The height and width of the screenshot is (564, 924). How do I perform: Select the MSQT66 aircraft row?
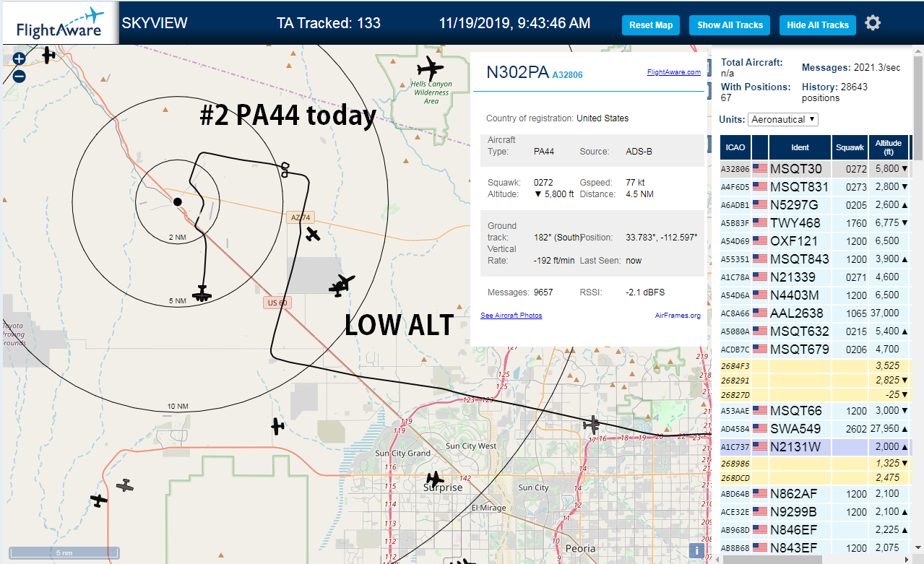point(815,411)
